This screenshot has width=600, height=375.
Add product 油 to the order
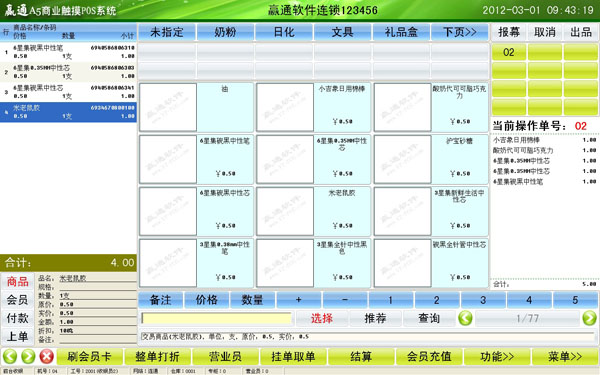coord(196,107)
